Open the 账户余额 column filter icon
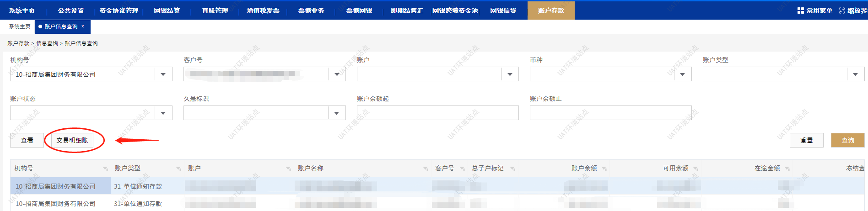868x211 pixels. coord(604,169)
